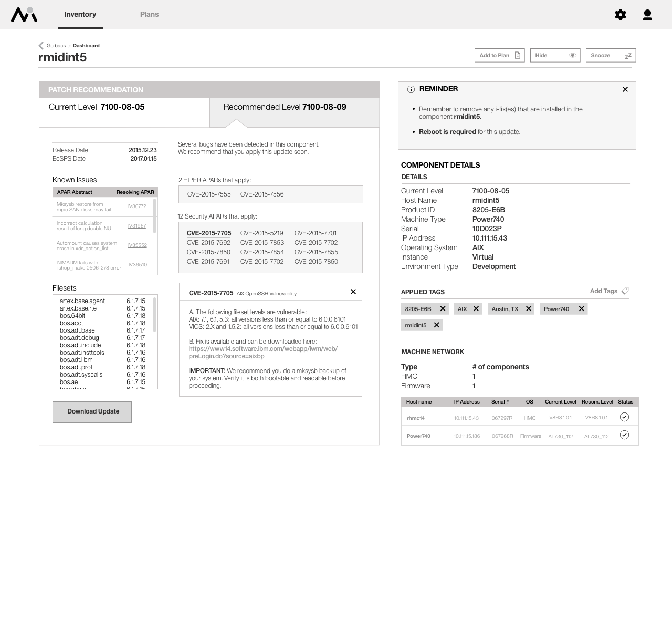Click Status column header
672x620 pixels.
(626, 402)
